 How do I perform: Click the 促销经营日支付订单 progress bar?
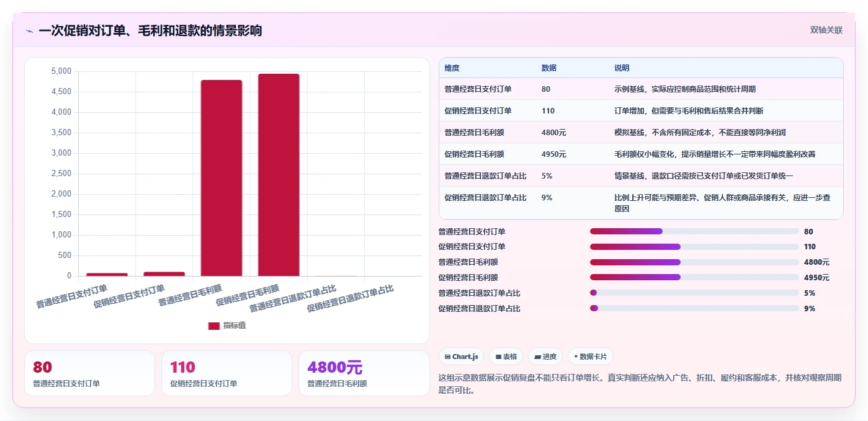coord(694,247)
